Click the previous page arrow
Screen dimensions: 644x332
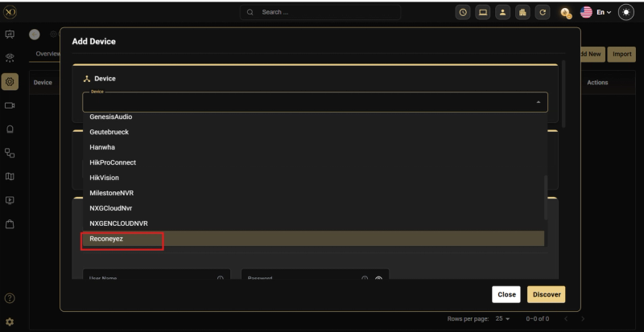(566, 318)
